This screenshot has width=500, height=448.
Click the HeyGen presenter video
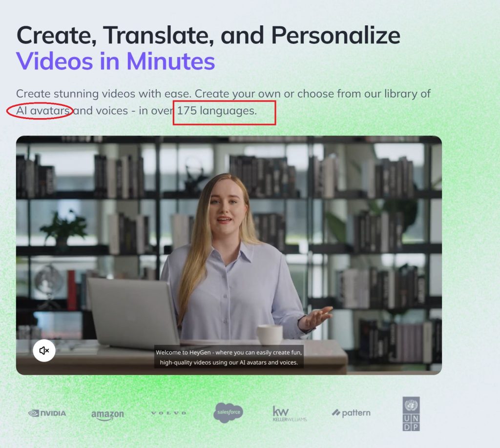point(229,255)
